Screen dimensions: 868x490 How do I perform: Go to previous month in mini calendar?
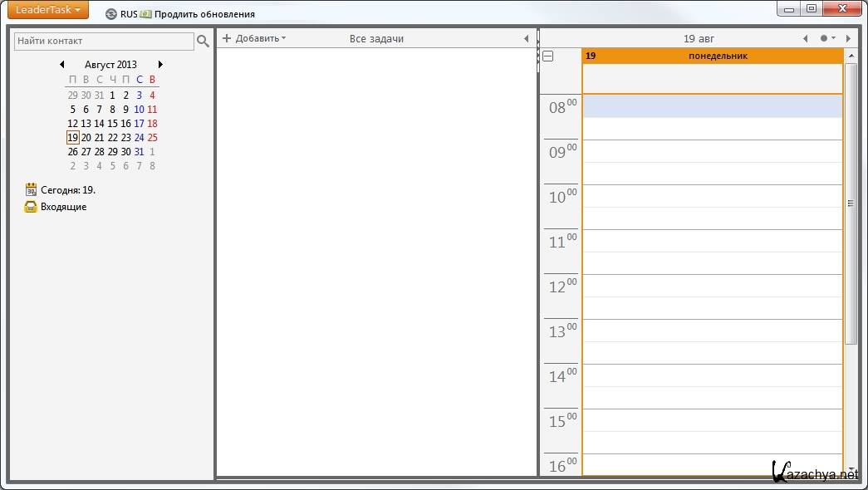[61, 65]
